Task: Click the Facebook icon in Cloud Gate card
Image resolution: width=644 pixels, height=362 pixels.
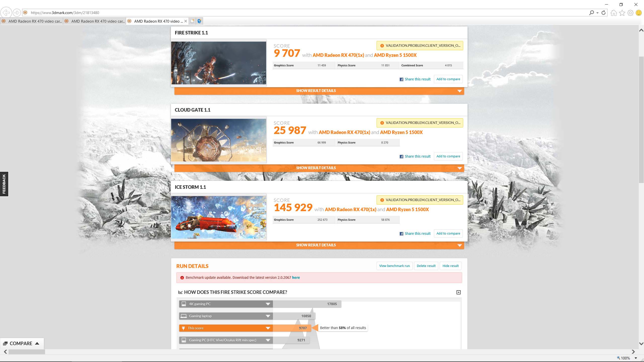Action: [401, 157]
